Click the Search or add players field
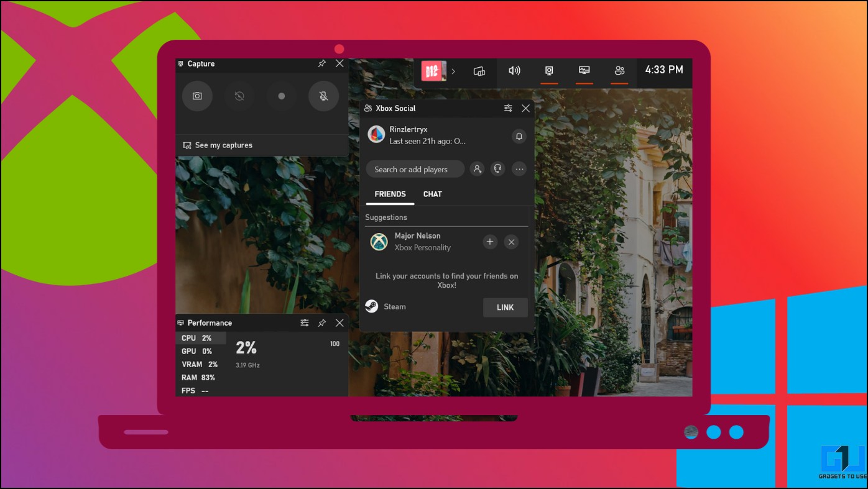 click(x=415, y=168)
